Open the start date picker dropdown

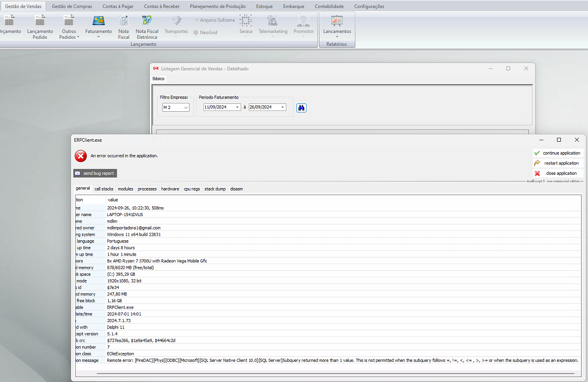(237, 107)
